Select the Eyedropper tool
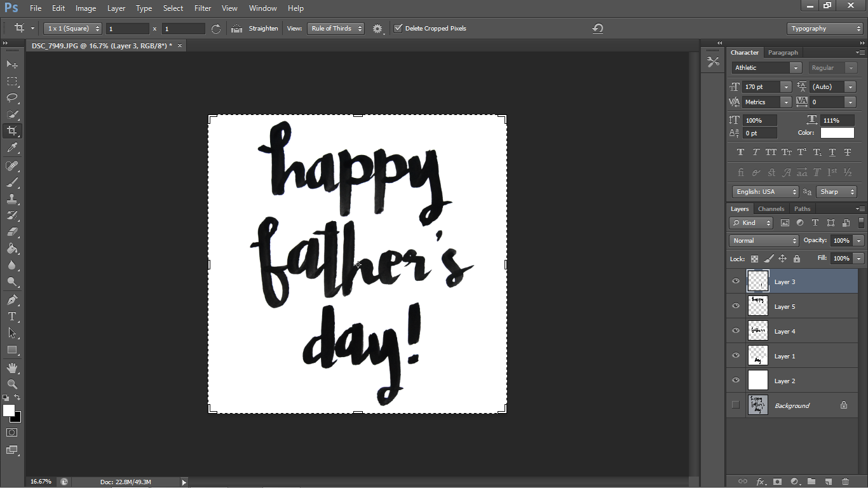This screenshot has width=868, height=488. pos(12,147)
